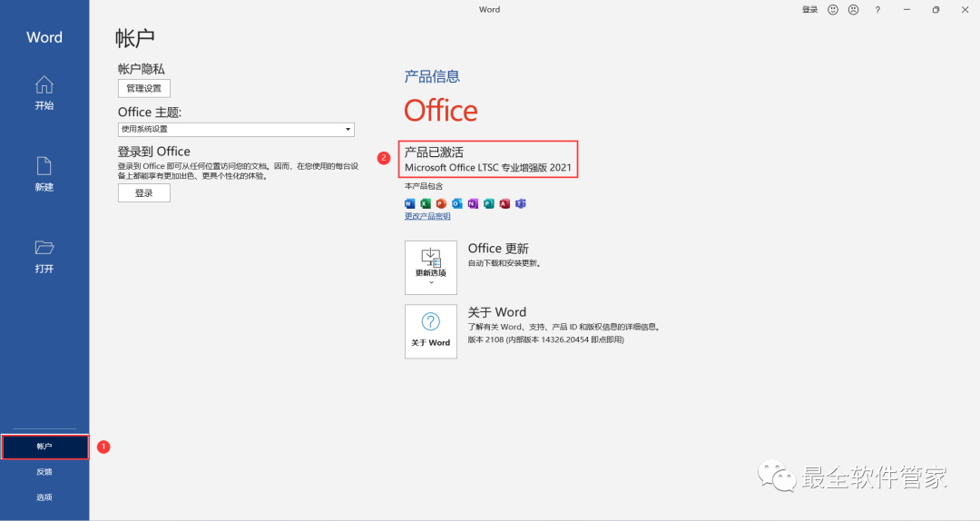Minimize the Word window
The width and height of the screenshot is (980, 521).
pos(906,9)
